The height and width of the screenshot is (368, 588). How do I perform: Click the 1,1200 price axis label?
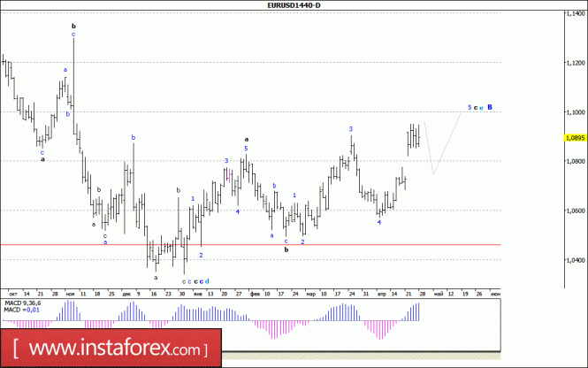pos(576,63)
